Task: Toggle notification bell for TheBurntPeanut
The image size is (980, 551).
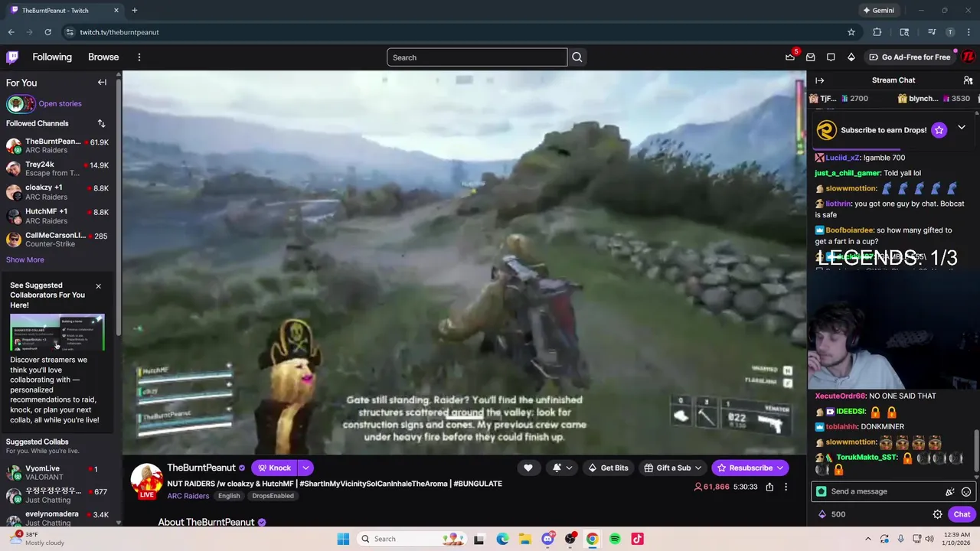Action: click(x=562, y=468)
